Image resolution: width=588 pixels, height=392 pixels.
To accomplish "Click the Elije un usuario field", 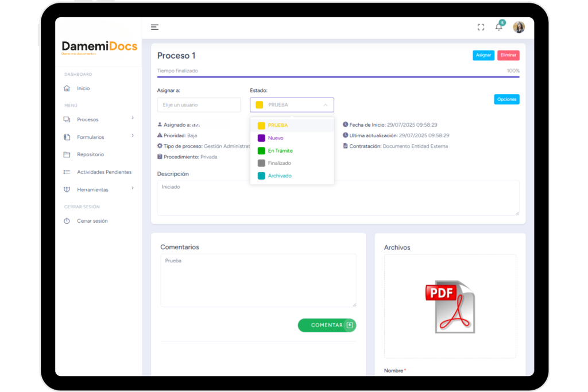I will (199, 105).
